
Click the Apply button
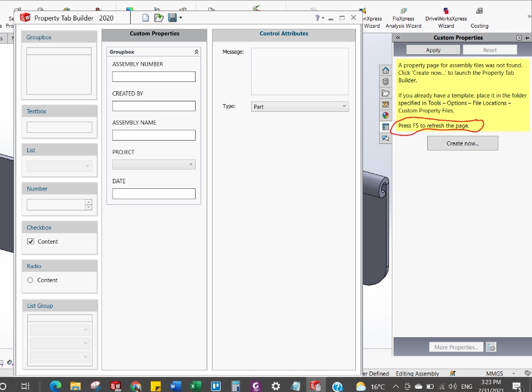pos(433,50)
